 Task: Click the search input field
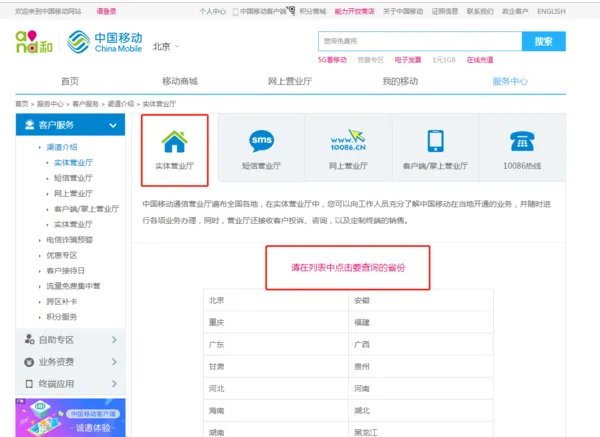coord(420,41)
